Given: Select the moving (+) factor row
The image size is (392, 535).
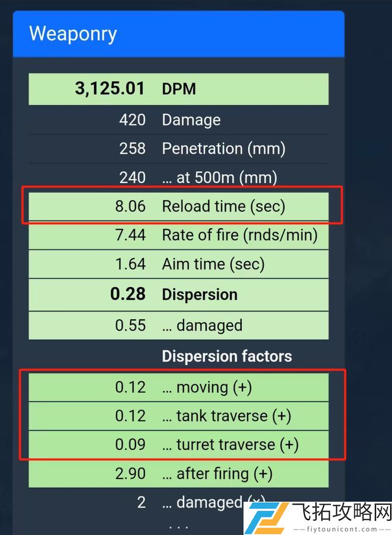Looking at the screenshot, I should point(179,387).
